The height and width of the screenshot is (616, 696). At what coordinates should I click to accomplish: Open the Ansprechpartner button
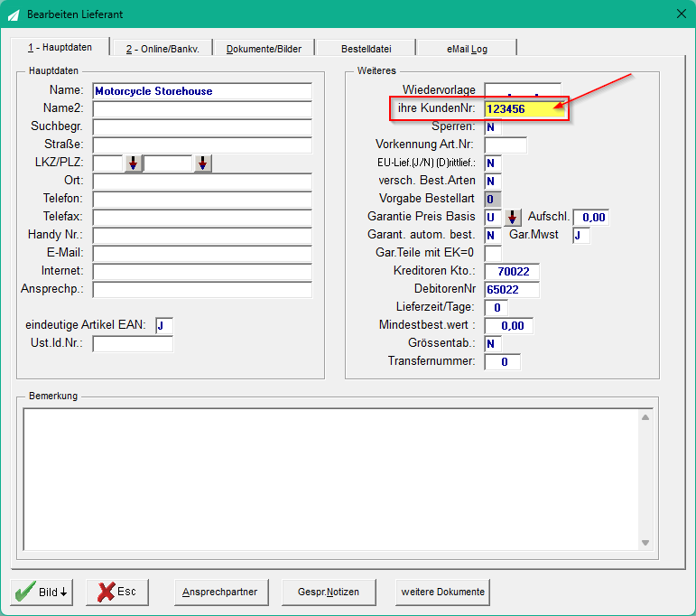pyautogui.click(x=221, y=592)
